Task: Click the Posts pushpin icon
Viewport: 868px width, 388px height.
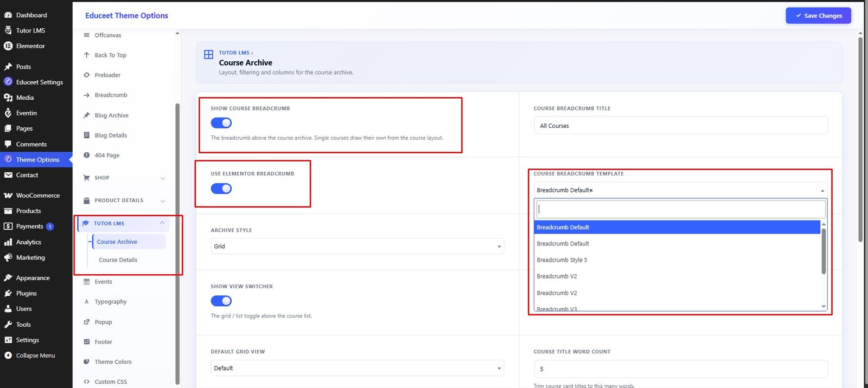Action: (8, 67)
